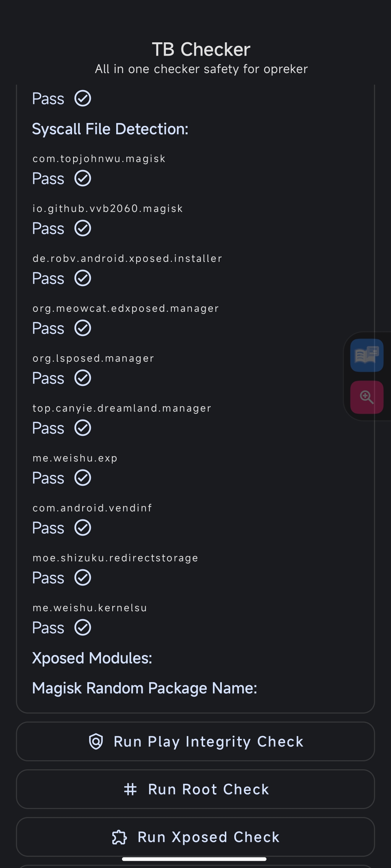Tap checkmark icon under com.topjohnwu.magisk
The width and height of the screenshot is (391, 868).
point(83,178)
